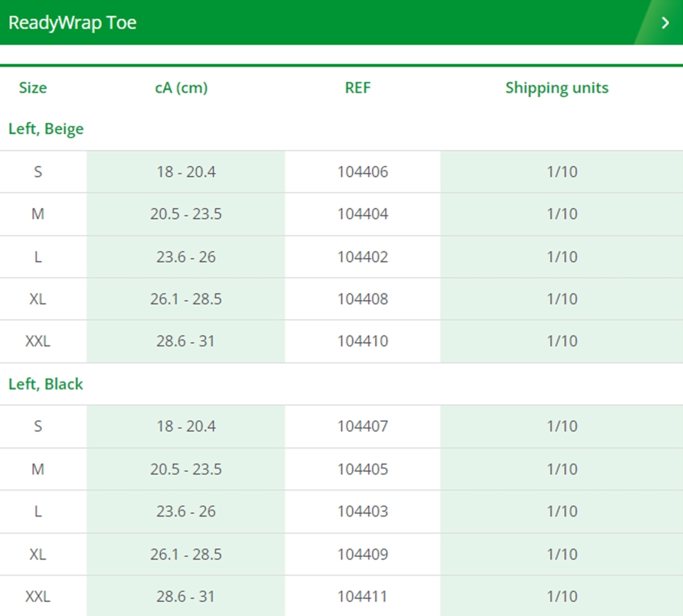This screenshot has height=616, width=683.
Task: Click shipping units 1/10 in the 104403 row
Action: pyautogui.click(x=562, y=511)
